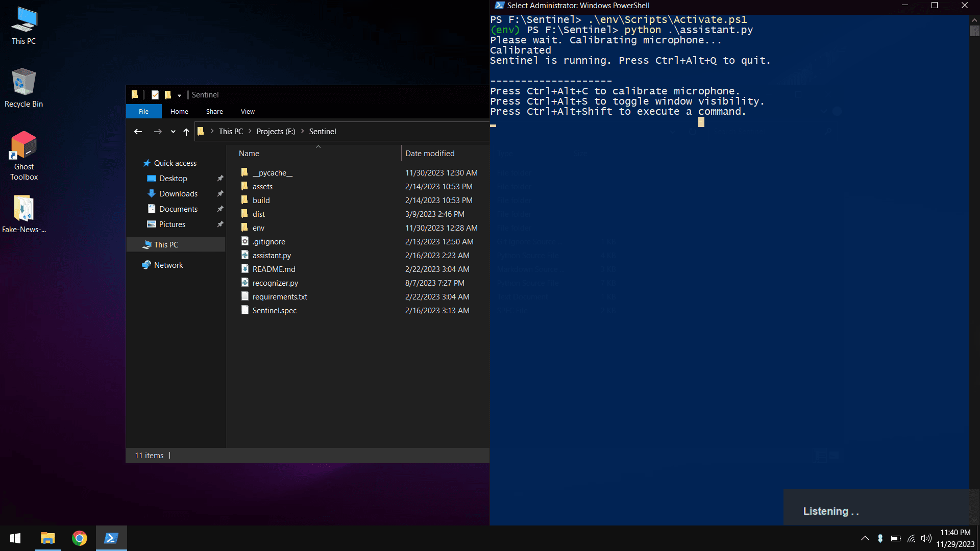The height and width of the screenshot is (551, 980).
Task: Open the Fake-News desktop icon
Action: pos(23,209)
